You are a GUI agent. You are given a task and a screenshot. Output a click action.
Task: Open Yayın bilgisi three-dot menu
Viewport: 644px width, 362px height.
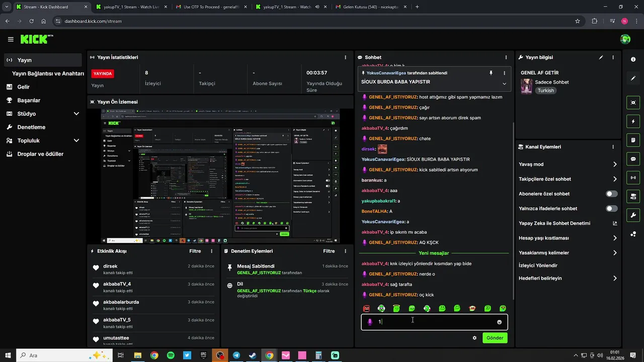613,57
